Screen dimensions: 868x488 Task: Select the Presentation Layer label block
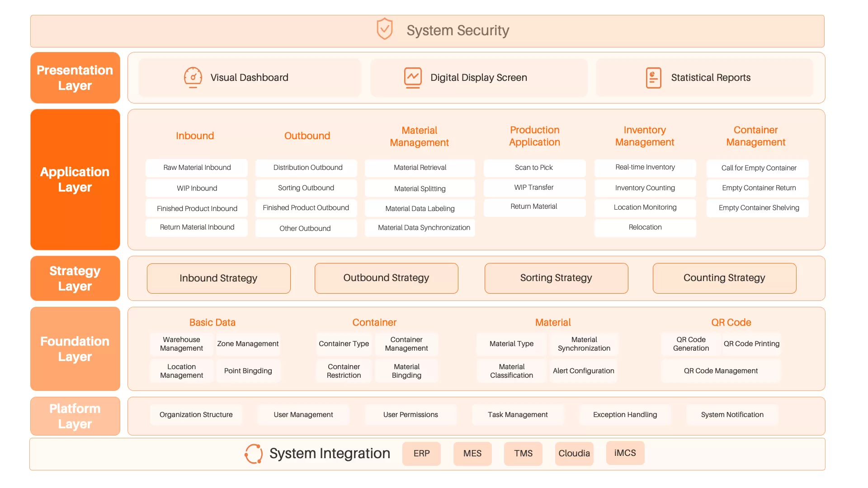pos(75,78)
